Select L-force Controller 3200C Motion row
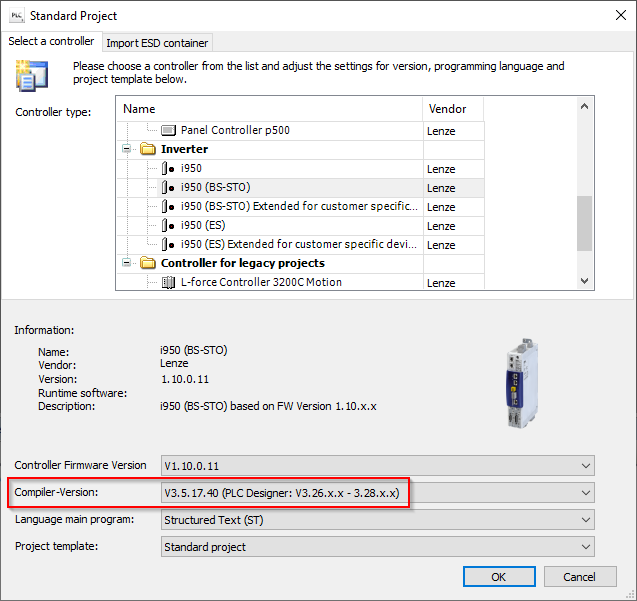Image resolution: width=637 pixels, height=601 pixels. click(x=301, y=282)
